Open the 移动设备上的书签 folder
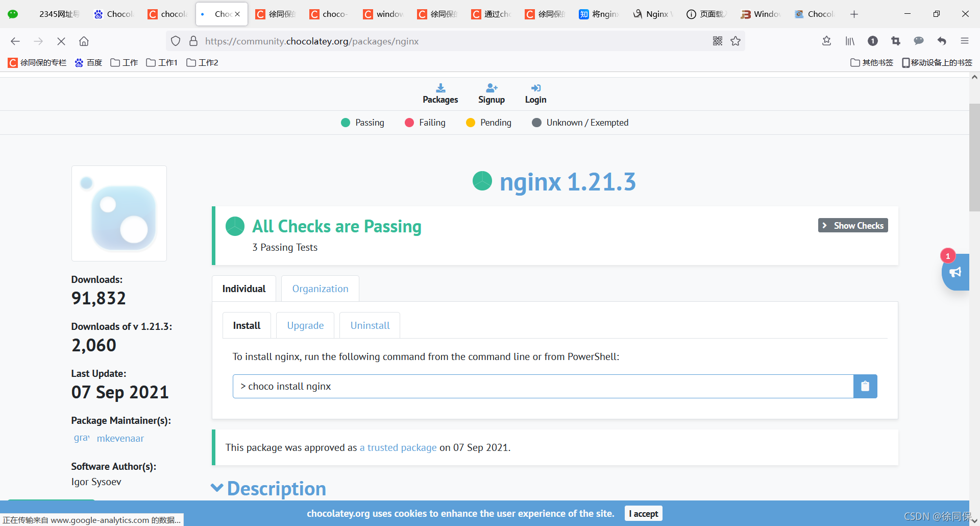The image size is (980, 526). click(x=937, y=63)
